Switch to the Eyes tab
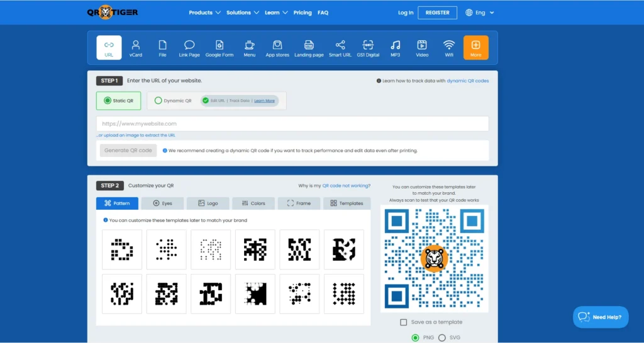The image size is (644, 343). click(163, 203)
